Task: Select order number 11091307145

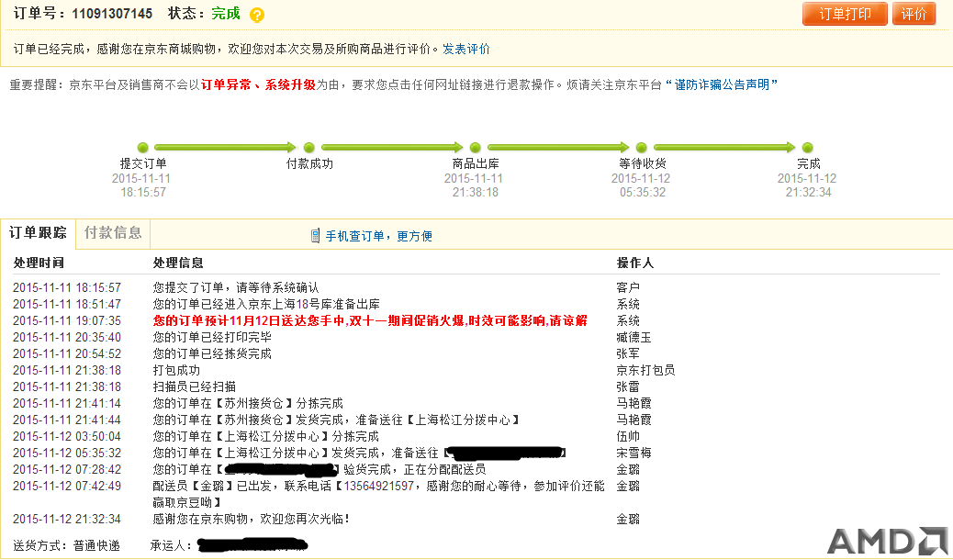Action: click(x=112, y=14)
